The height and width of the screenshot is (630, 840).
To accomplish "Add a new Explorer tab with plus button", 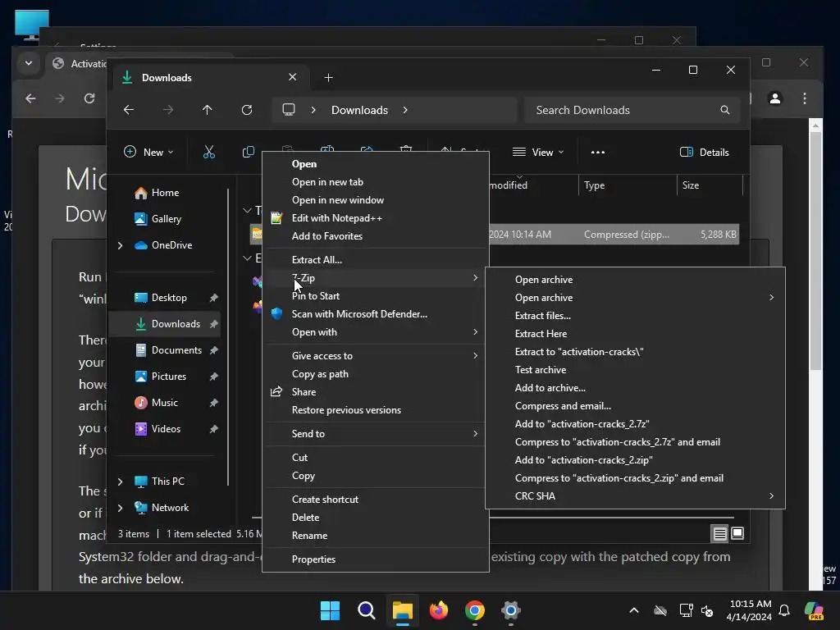I will point(328,78).
